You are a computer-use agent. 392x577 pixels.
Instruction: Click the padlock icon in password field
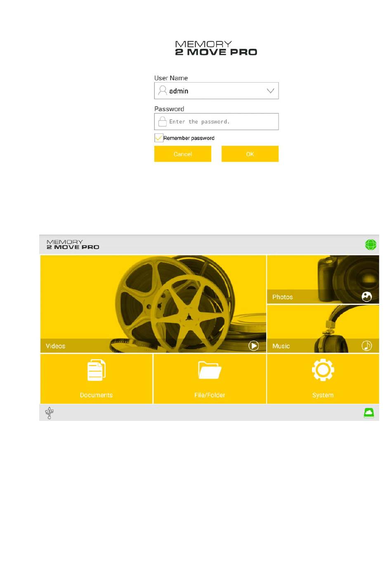coord(163,121)
